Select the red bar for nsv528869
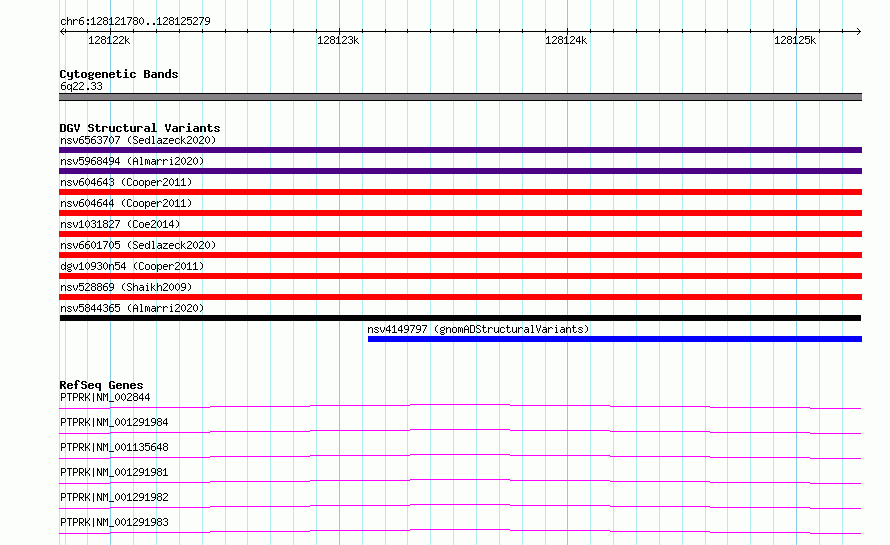Screen dimensions: 890x545 point(460,297)
